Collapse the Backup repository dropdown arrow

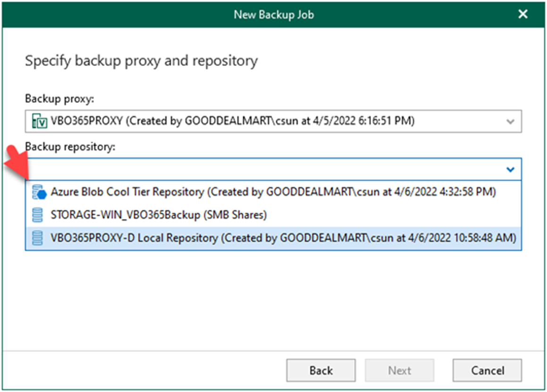click(x=510, y=169)
